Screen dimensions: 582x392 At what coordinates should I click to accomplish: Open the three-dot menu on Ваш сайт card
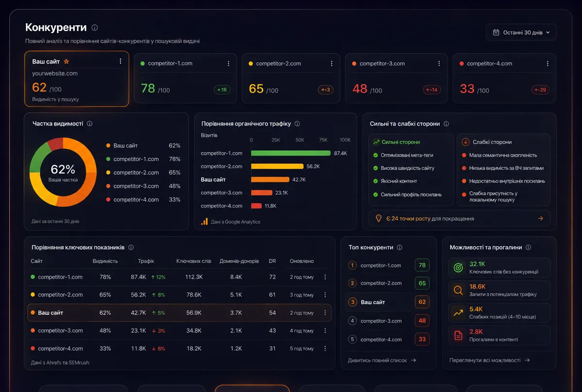tap(120, 62)
